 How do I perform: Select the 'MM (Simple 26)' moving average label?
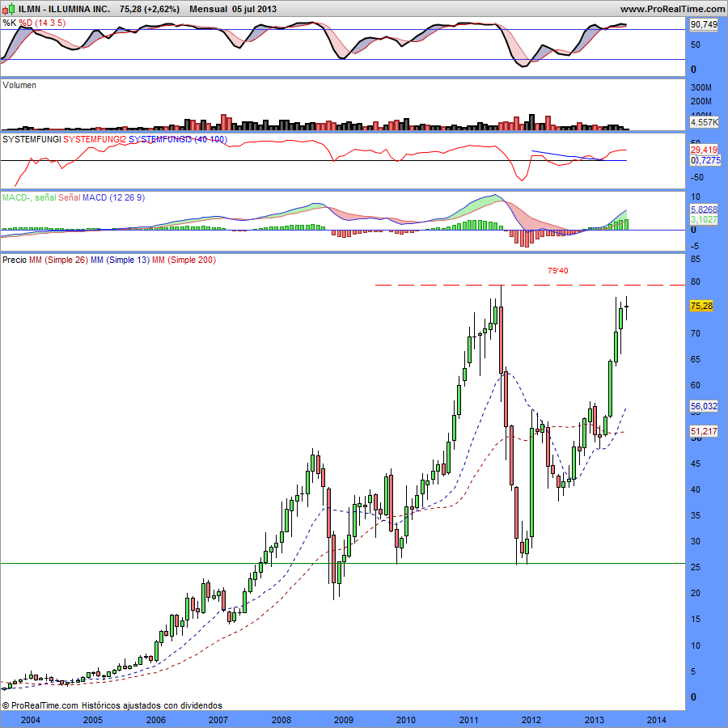(58, 260)
